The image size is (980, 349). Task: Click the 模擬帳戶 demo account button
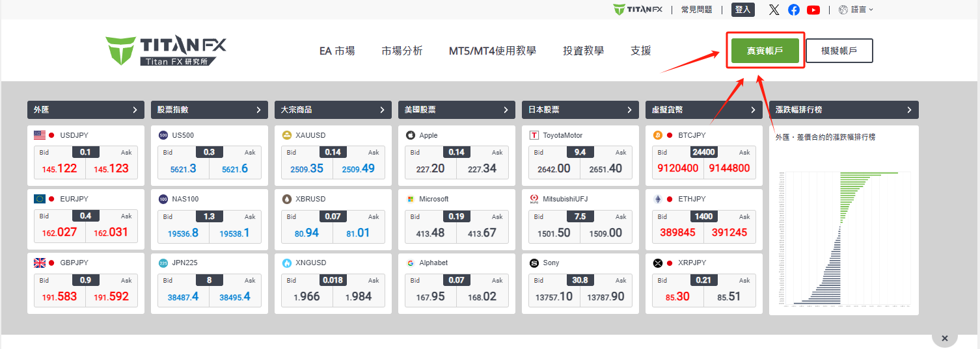(x=839, y=51)
